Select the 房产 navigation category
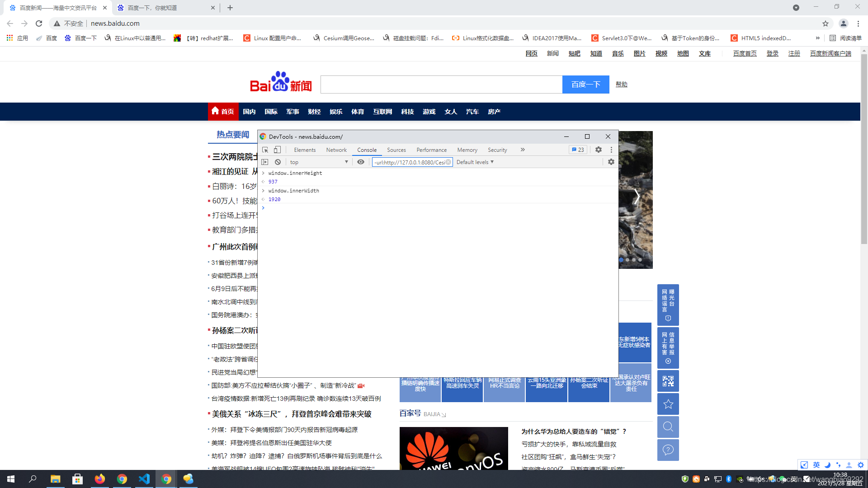The height and width of the screenshot is (488, 868). pos(494,112)
